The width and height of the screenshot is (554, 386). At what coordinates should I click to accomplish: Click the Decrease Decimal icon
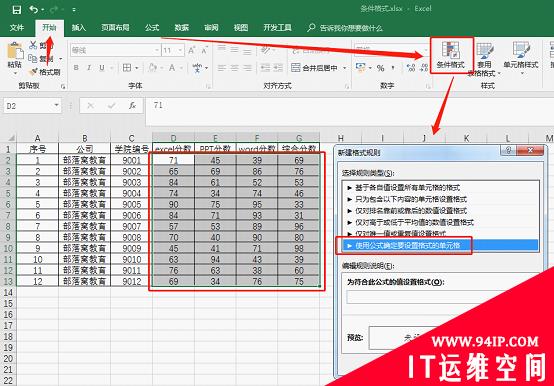pos(424,68)
